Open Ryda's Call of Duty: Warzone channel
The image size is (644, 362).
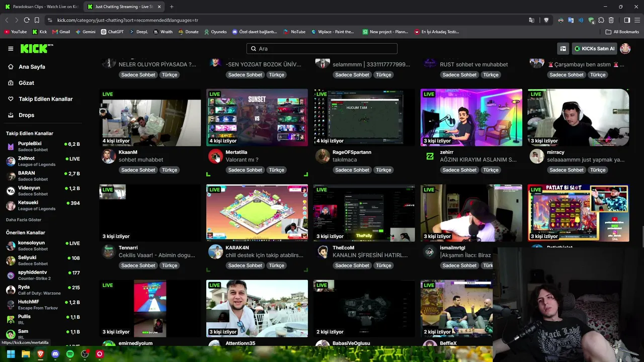click(x=43, y=290)
